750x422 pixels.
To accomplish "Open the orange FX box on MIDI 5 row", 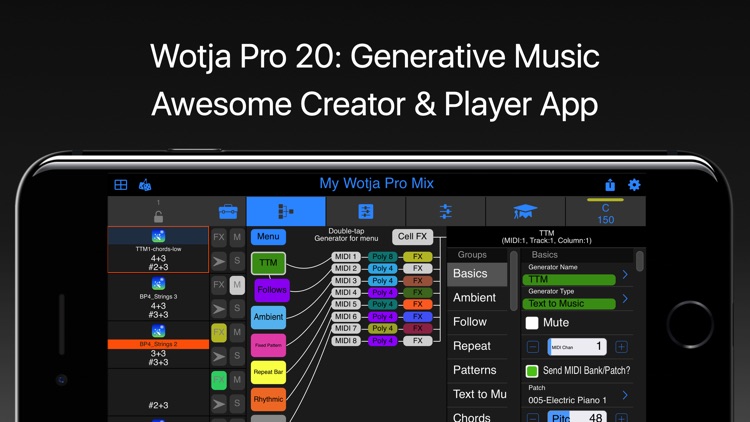I will (418, 304).
